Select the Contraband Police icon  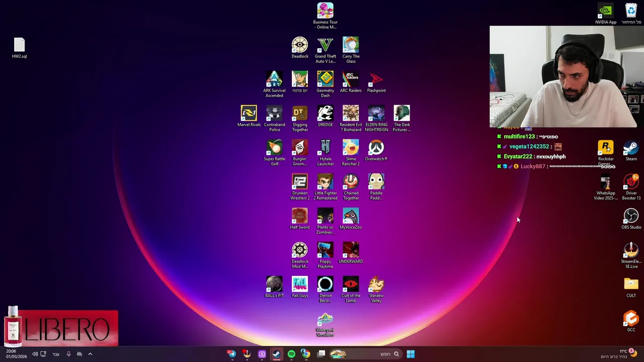pos(274,118)
